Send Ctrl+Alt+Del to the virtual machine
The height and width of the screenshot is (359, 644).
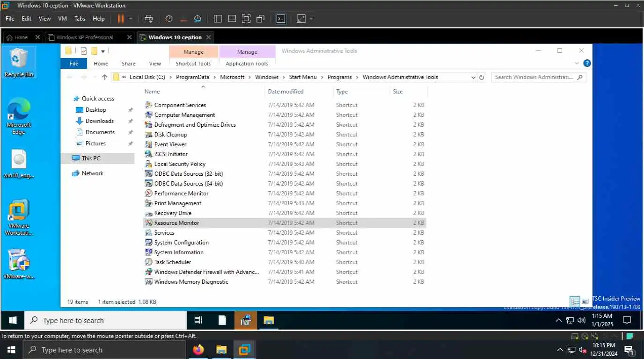tap(149, 19)
